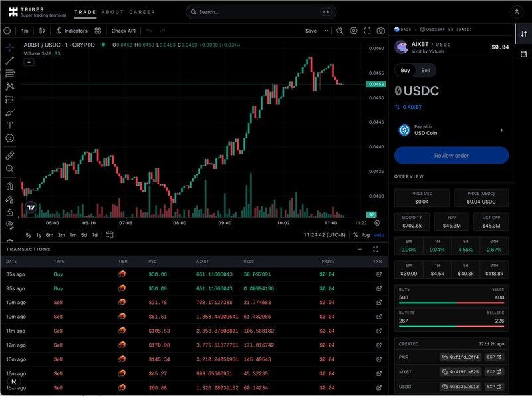This screenshot has width=532, height=396.
Task: Toggle log scale on price axis
Action: pyautogui.click(x=366, y=235)
